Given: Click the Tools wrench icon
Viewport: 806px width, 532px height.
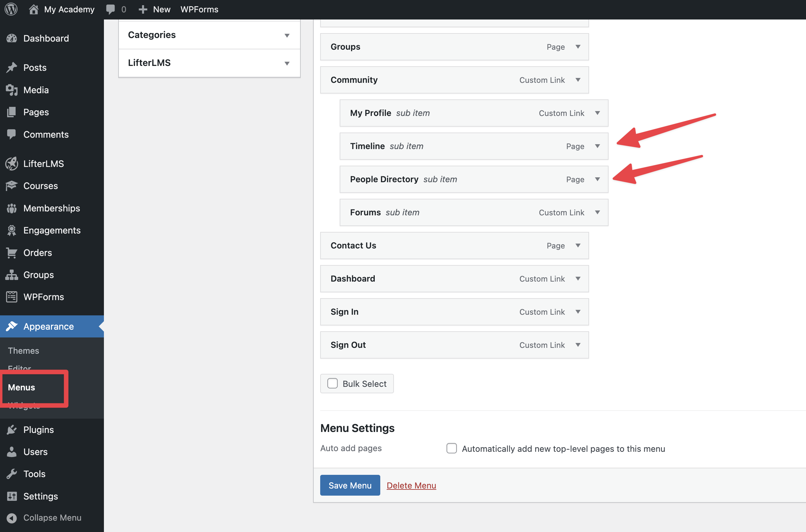Looking at the screenshot, I should tap(12, 474).
